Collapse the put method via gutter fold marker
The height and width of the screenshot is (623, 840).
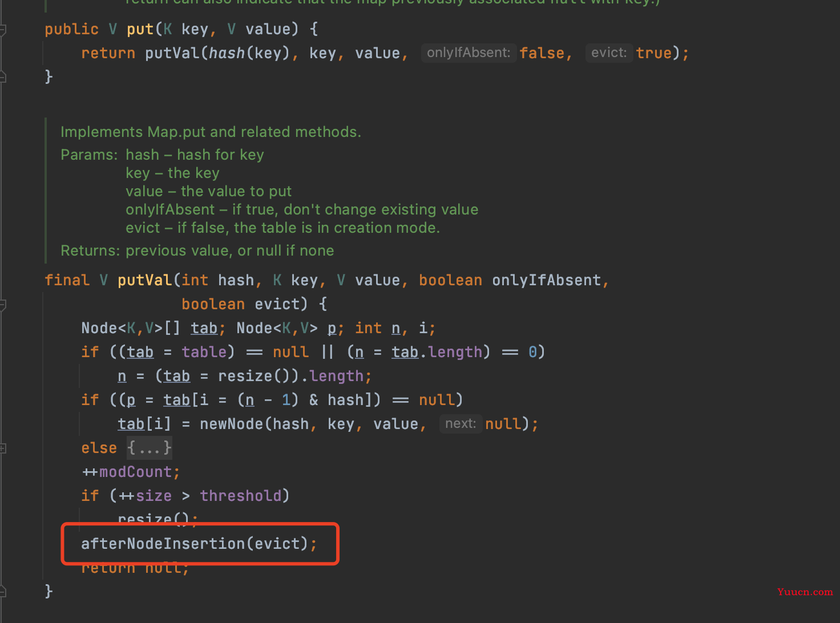click(2, 29)
